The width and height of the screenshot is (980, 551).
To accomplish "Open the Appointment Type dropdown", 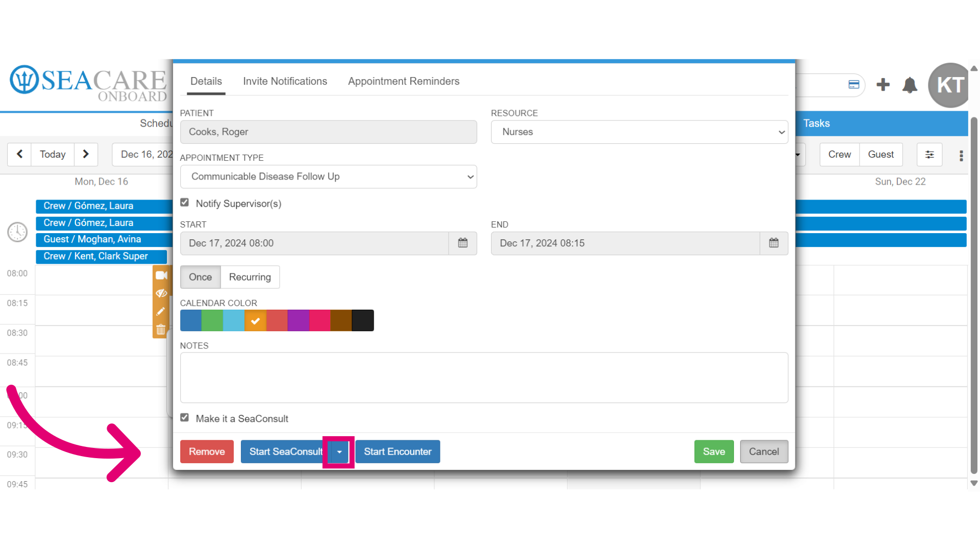I will (329, 177).
